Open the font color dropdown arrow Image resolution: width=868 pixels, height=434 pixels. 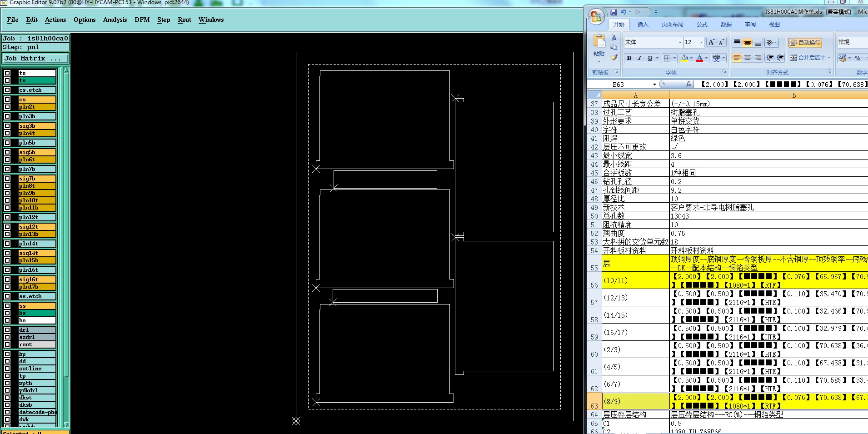pos(706,58)
